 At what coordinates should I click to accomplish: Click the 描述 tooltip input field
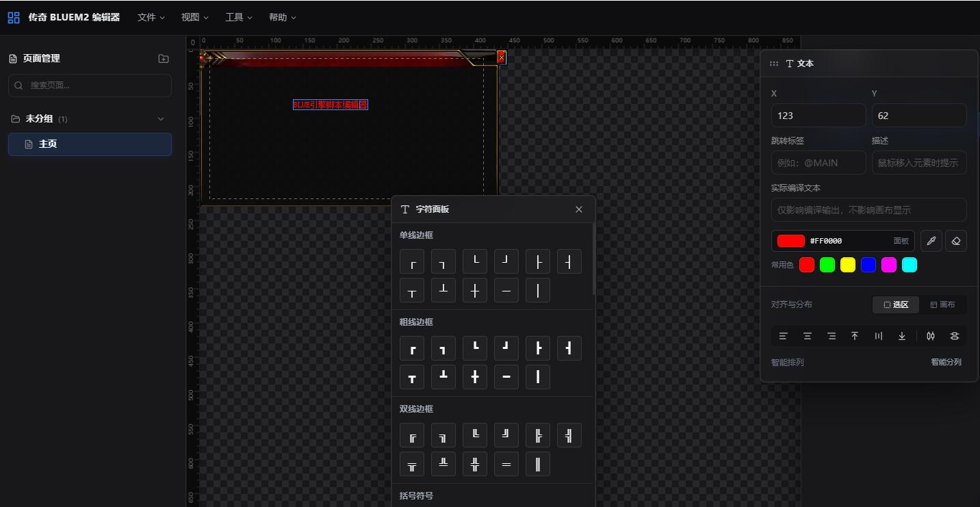[919, 163]
